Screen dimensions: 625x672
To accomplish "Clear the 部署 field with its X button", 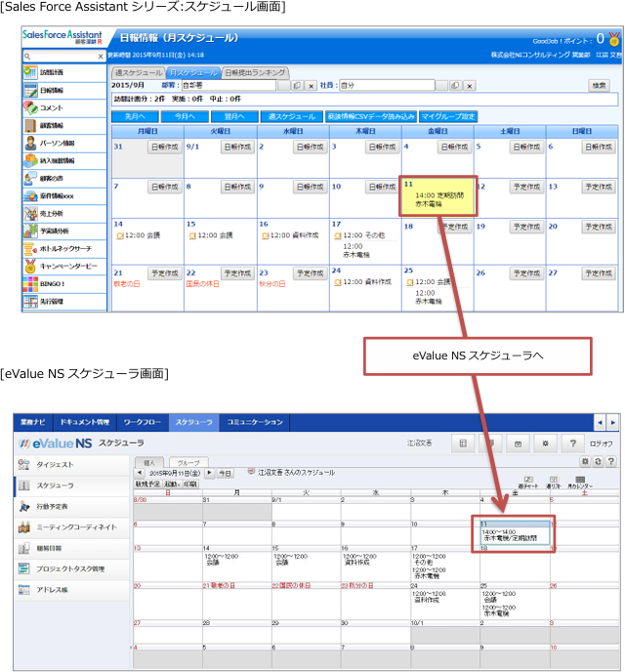I will [x=312, y=86].
